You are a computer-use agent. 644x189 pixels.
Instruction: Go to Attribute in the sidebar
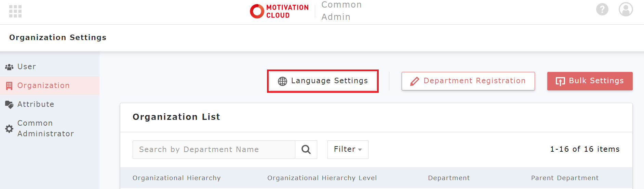point(36,104)
